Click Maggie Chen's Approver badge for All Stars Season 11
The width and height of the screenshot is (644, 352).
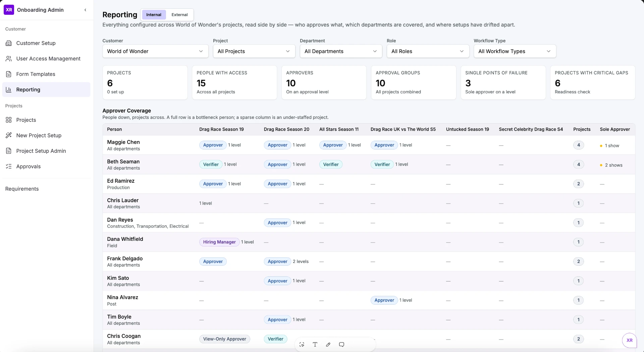[x=333, y=145]
